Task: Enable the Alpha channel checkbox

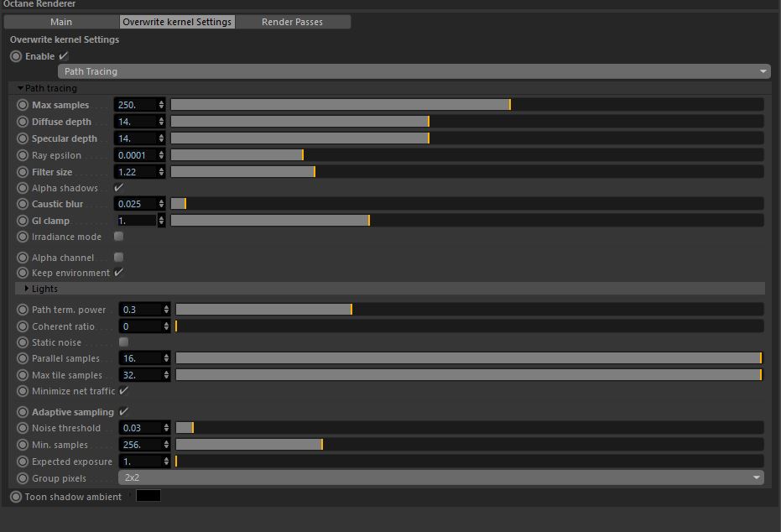Action: click(118, 257)
